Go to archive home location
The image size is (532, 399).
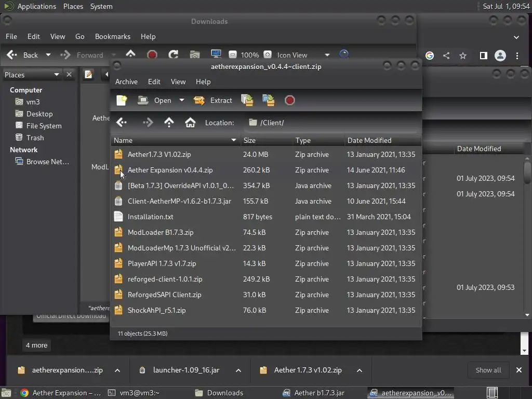(190, 123)
